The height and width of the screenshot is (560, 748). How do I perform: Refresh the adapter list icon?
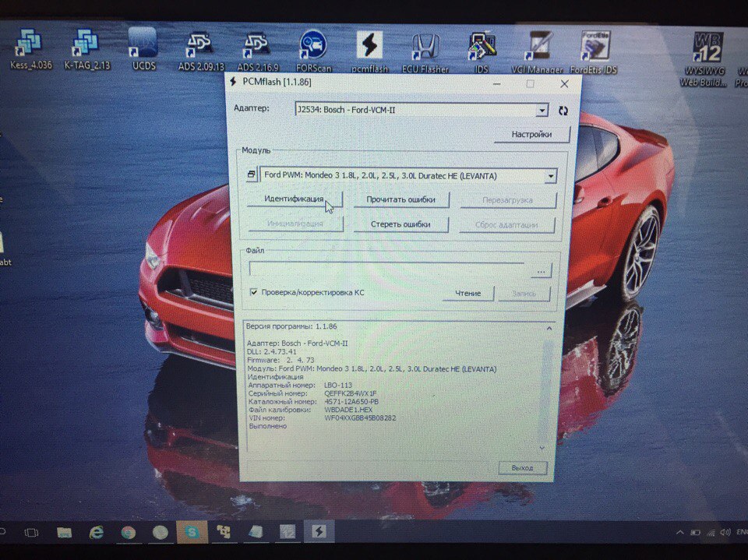click(563, 111)
